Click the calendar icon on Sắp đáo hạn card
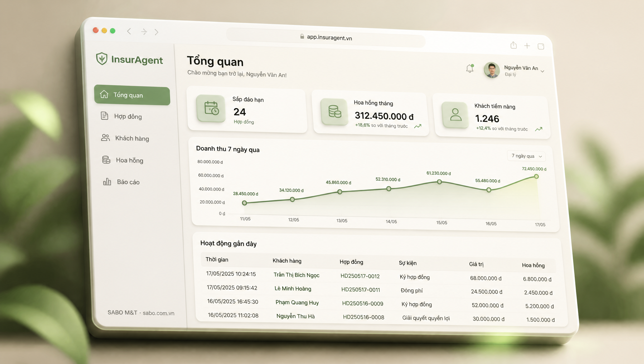 point(211,108)
